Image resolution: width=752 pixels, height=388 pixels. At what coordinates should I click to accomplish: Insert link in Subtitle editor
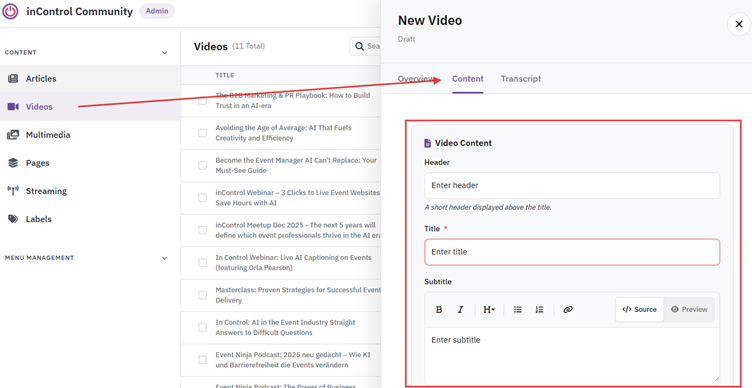568,310
